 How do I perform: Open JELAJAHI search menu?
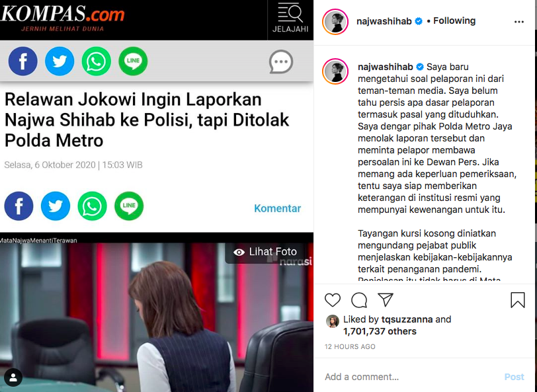pyautogui.click(x=290, y=19)
